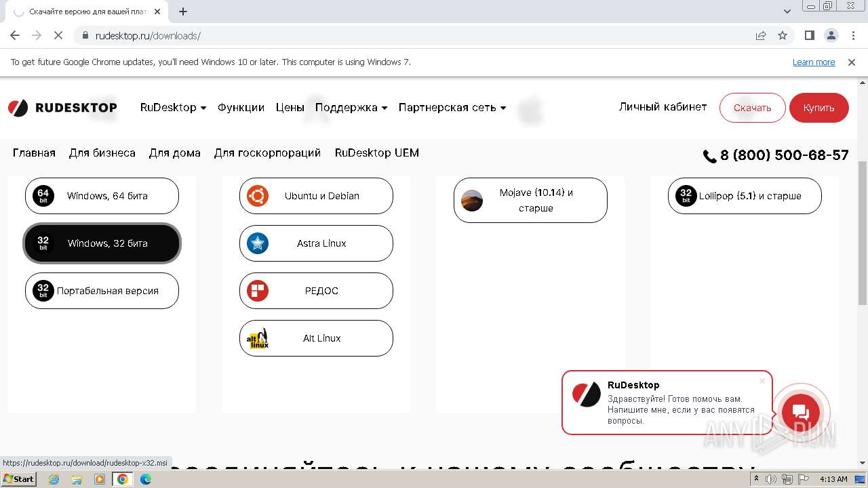Click the Astra Linux star icon
868x488 pixels.
coord(258,243)
